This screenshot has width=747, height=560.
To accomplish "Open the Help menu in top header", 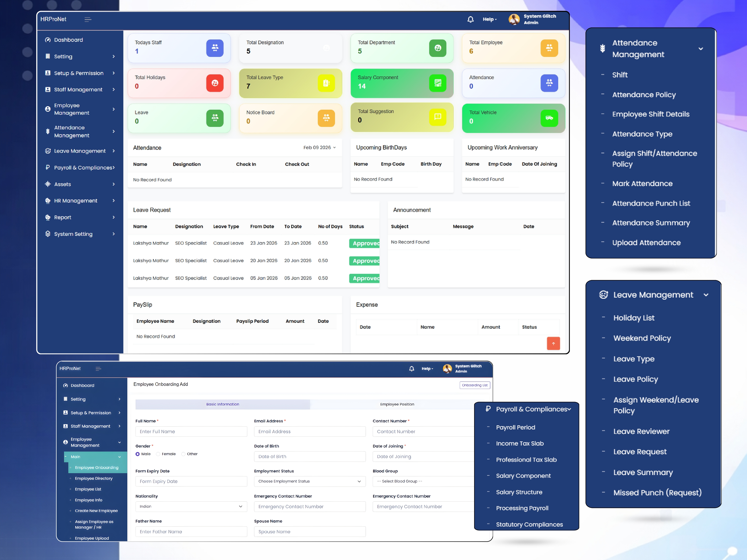I will [489, 19].
